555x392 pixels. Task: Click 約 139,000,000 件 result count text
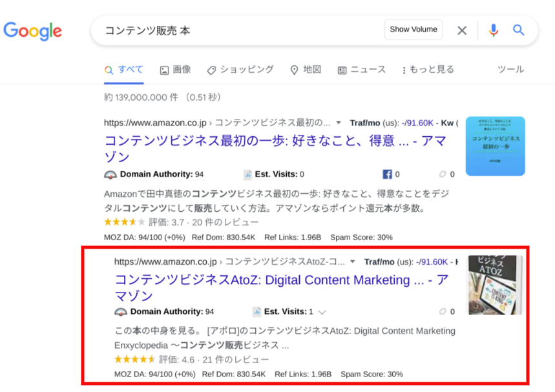click(141, 98)
